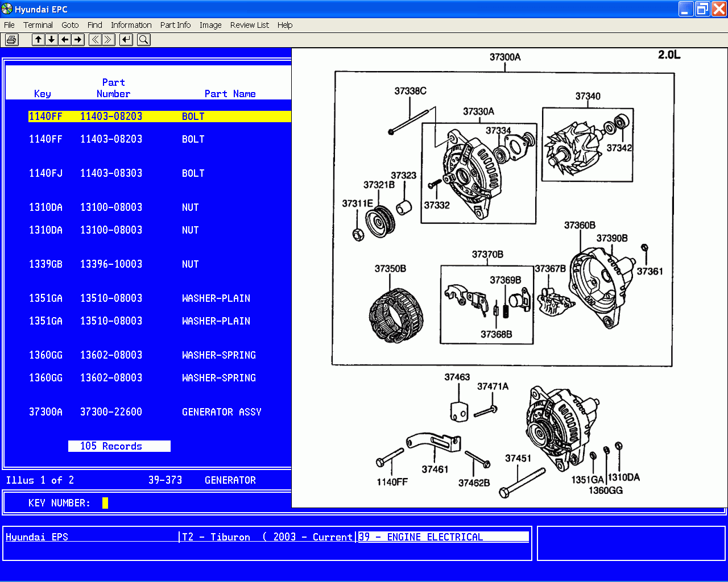Click the 37390B label in diagram

(x=612, y=238)
